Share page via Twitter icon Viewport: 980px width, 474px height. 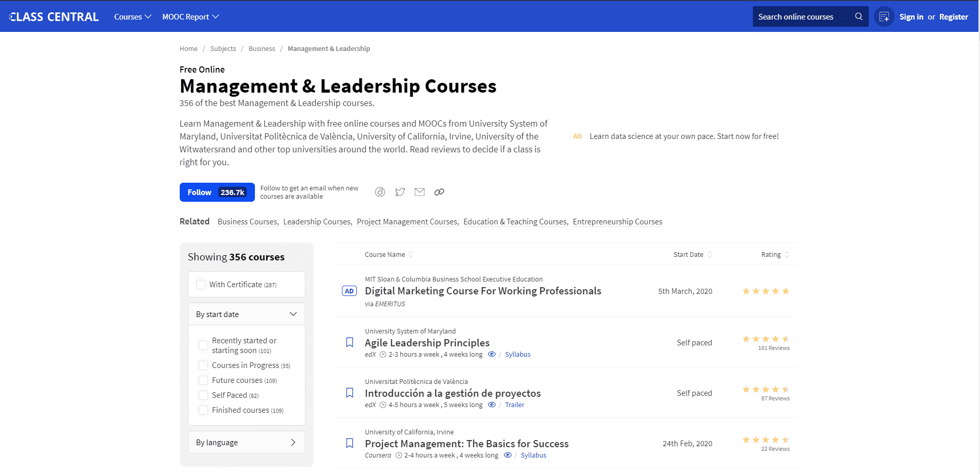point(400,192)
